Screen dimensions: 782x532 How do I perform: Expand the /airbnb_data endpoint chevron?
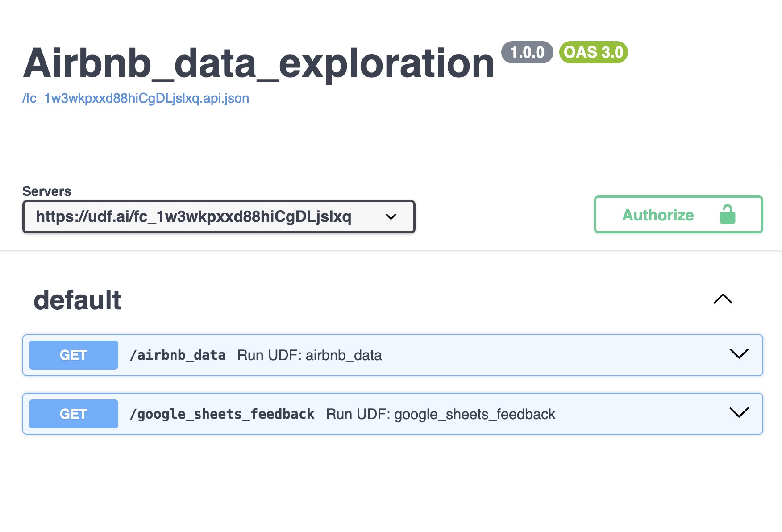739,354
